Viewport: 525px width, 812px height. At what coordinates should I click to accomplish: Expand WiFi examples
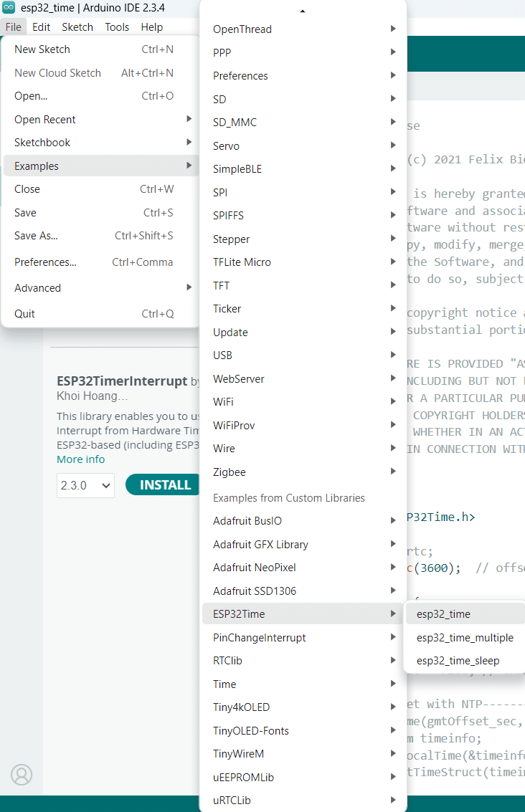point(303,402)
